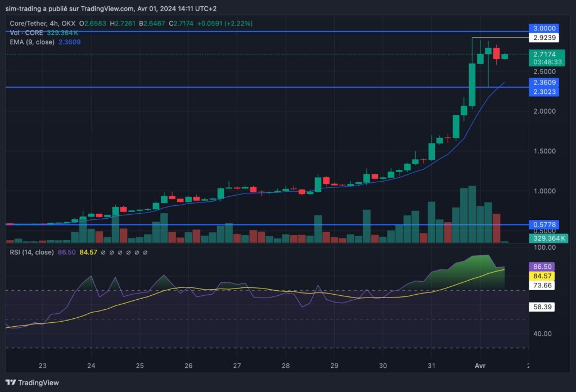Click the green 329.364K volume label
The height and width of the screenshot is (392, 576).
pyautogui.click(x=548, y=238)
